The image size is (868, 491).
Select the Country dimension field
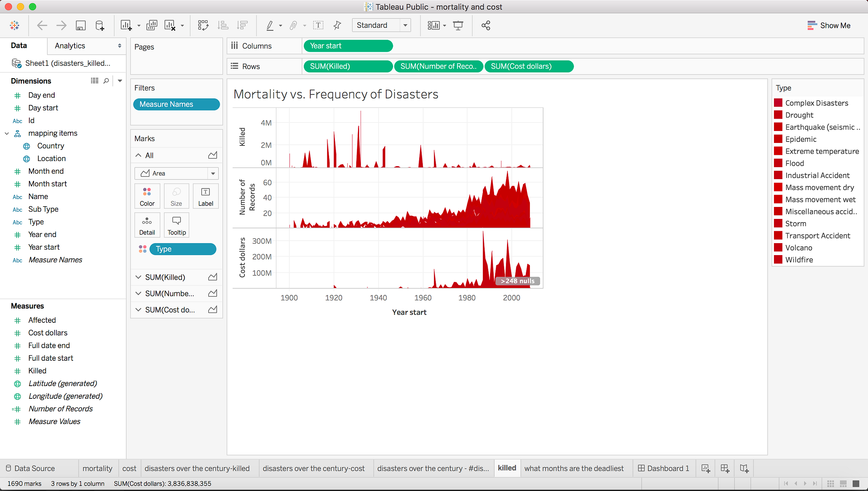(x=51, y=146)
